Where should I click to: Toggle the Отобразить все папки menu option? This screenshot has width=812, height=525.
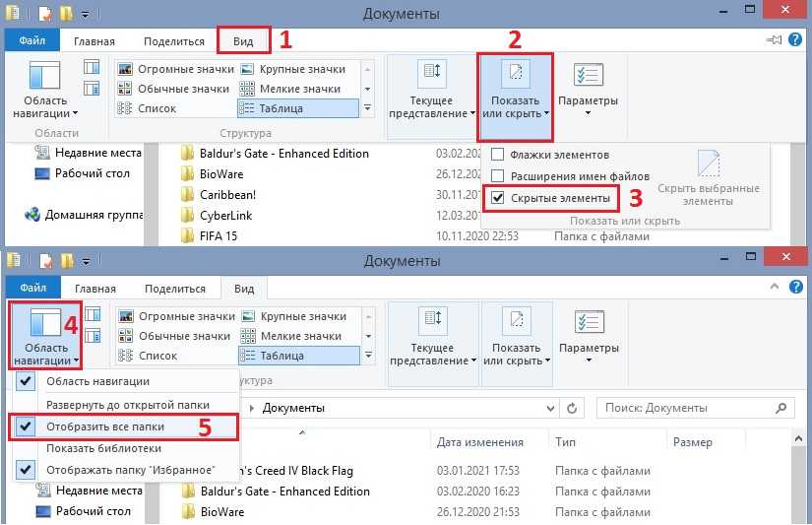104,427
